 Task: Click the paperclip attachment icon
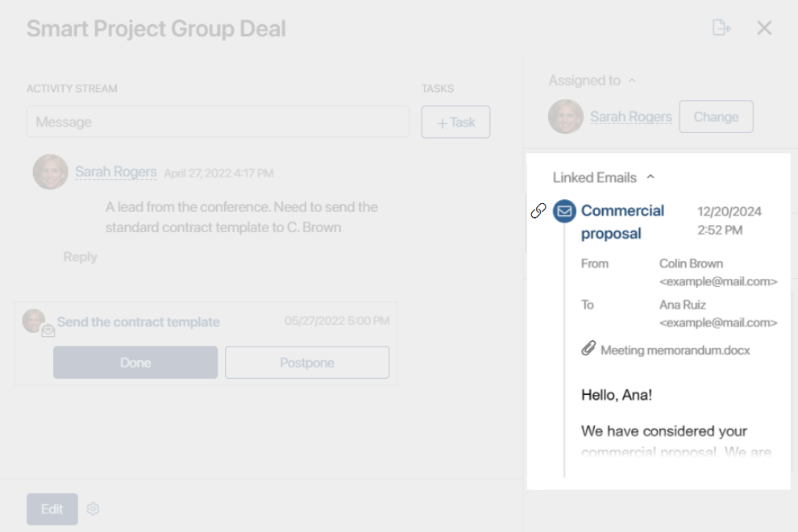click(x=588, y=349)
